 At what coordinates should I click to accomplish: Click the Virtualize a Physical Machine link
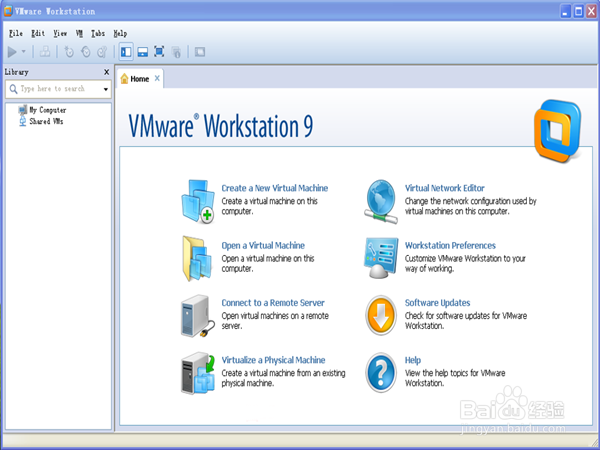tap(273, 360)
